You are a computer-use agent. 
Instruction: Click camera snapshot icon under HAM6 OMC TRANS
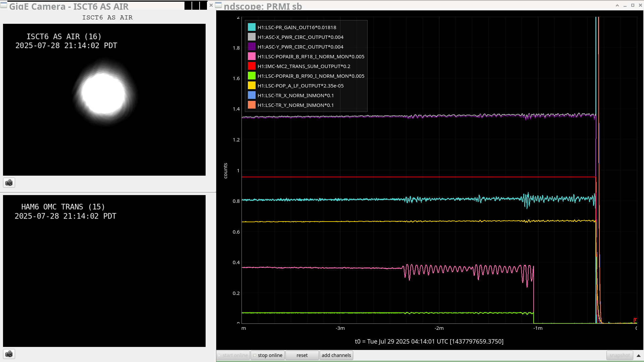[9, 354]
